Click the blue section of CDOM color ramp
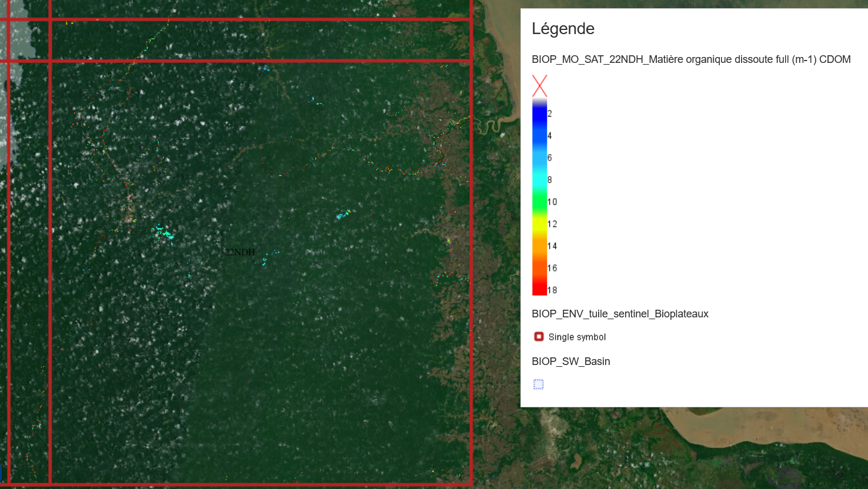This screenshot has width=868, height=489. point(539,126)
